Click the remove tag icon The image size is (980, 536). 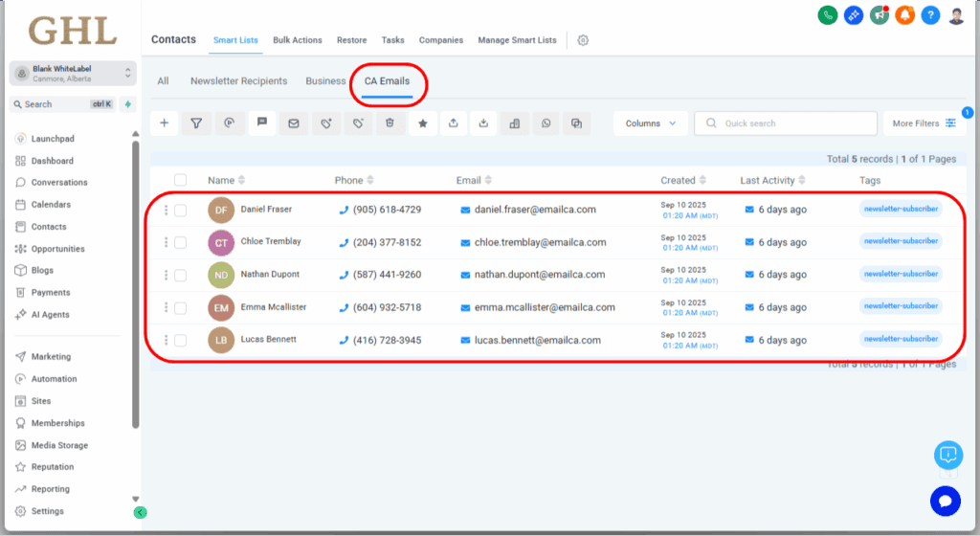tap(358, 123)
